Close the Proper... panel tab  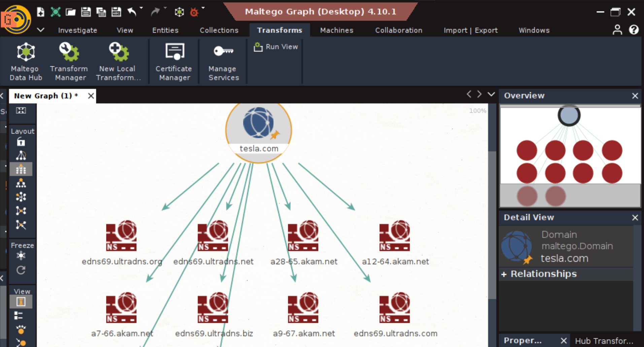point(564,341)
